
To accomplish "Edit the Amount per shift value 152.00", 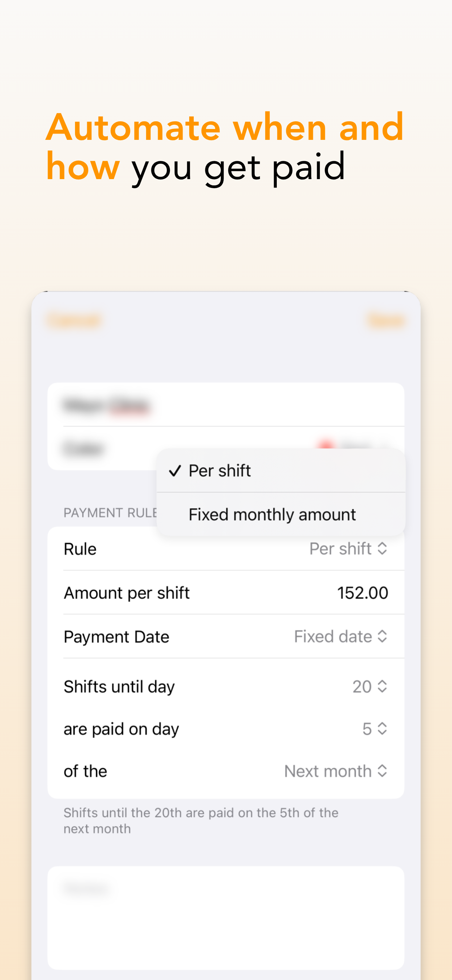I will [363, 593].
